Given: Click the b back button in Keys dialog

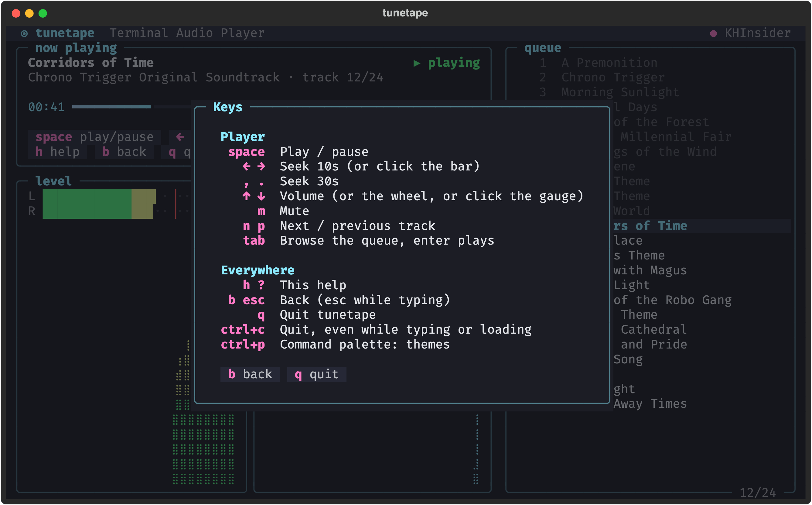Looking at the screenshot, I should click(250, 374).
